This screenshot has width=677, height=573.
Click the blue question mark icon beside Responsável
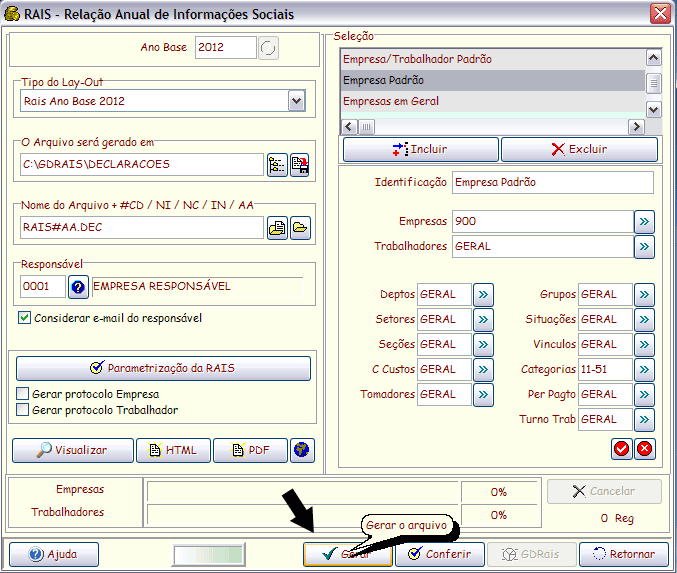click(78, 288)
